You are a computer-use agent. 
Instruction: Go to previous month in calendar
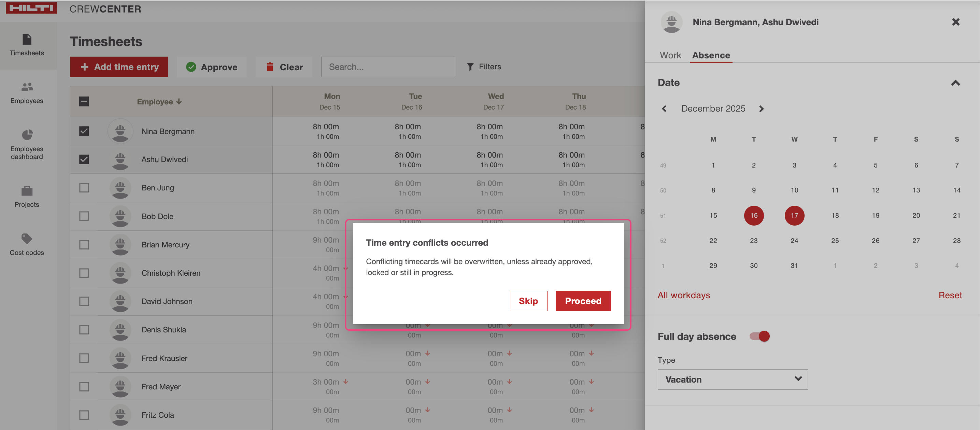click(x=664, y=109)
